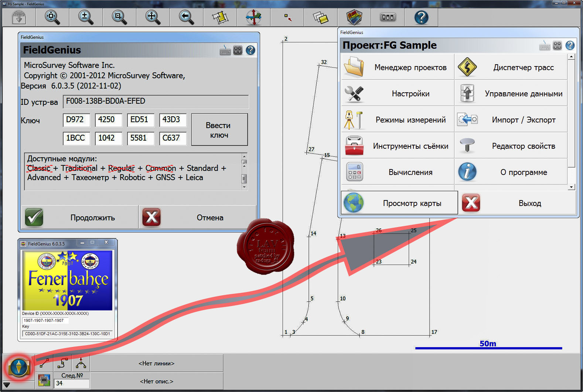Click keyboard icon in FieldGenius dialog
This screenshot has height=392, width=583.
click(x=225, y=50)
